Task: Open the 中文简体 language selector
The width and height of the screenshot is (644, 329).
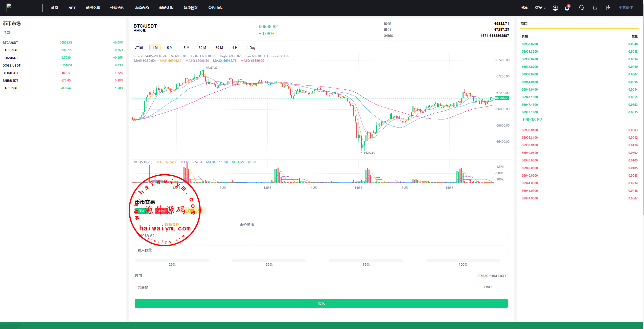Action: coord(626,8)
